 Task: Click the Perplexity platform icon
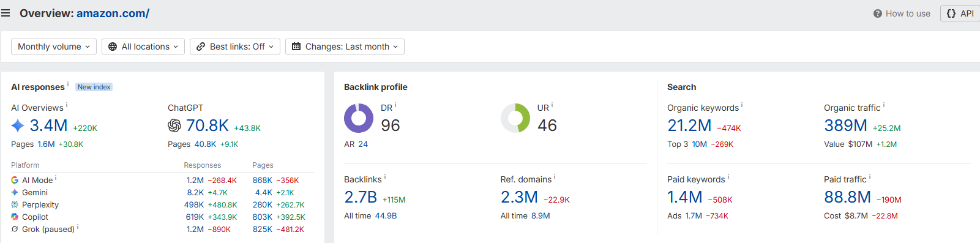[15, 204]
